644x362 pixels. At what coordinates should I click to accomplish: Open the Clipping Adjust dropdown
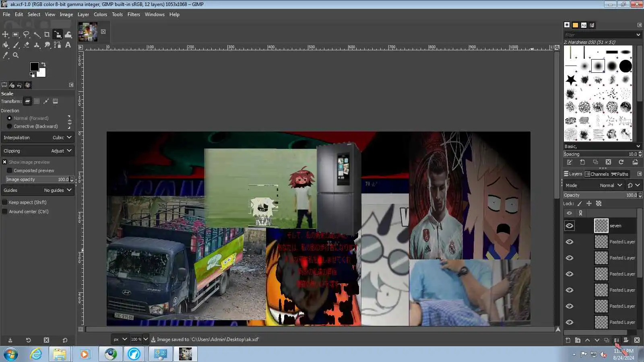tap(38, 151)
